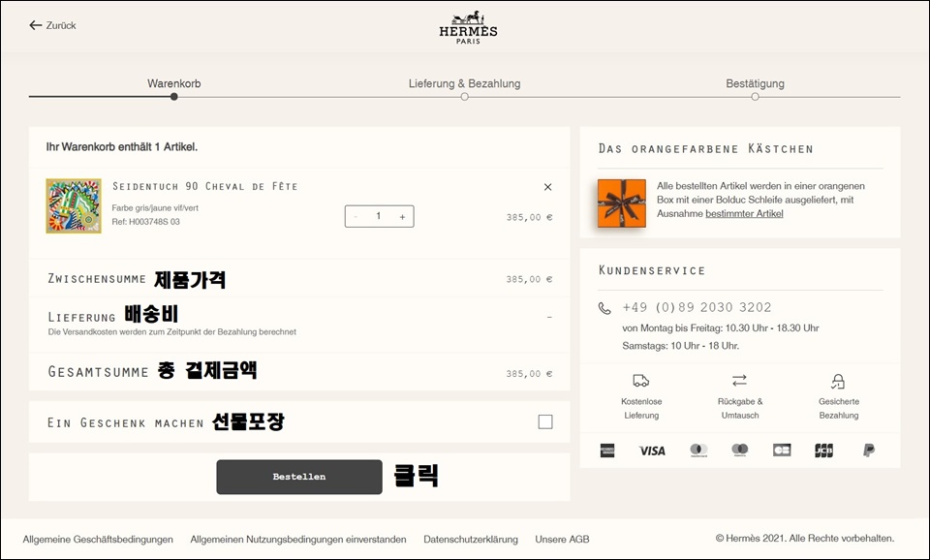The image size is (930, 560).
Task: Open the Datenschutzerklärung footer link
Action: (x=471, y=540)
